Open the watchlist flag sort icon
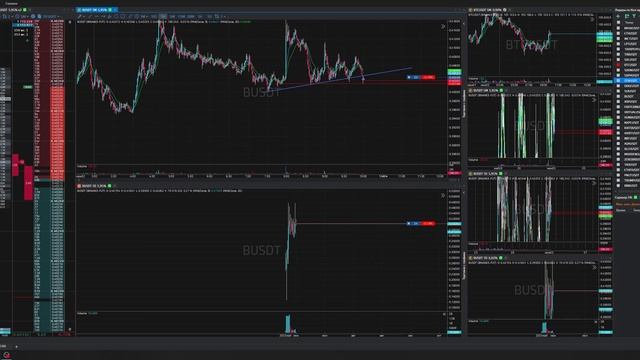640x360 pixels. (627, 16)
